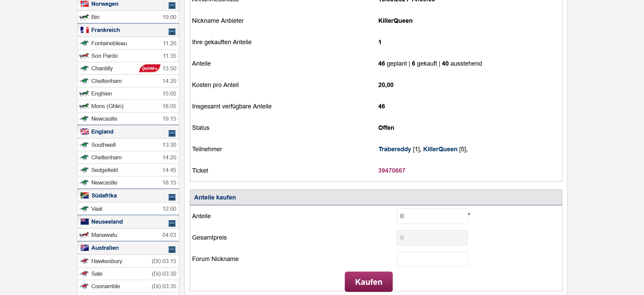Collapse the Australien section arrow
This screenshot has height=295, width=644.
point(172,249)
